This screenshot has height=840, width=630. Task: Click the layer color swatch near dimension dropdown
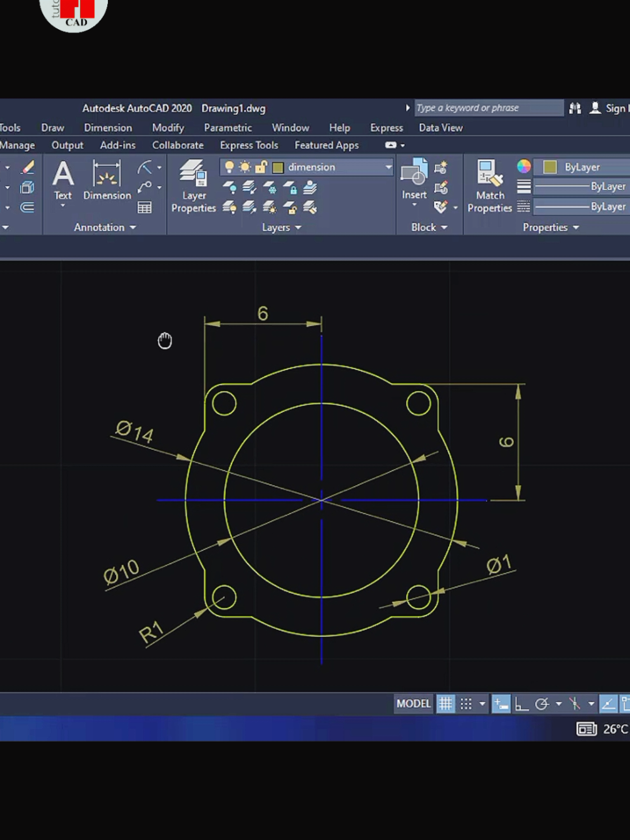(278, 167)
